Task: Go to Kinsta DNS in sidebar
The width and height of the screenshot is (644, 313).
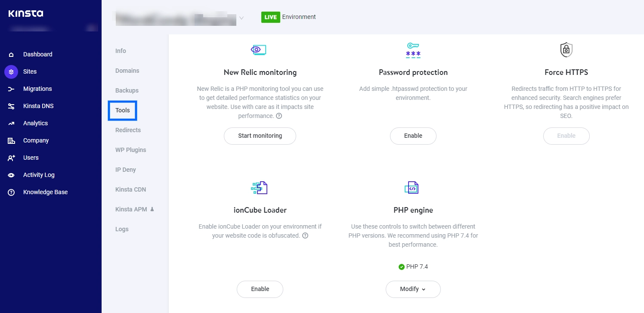Action: point(38,106)
